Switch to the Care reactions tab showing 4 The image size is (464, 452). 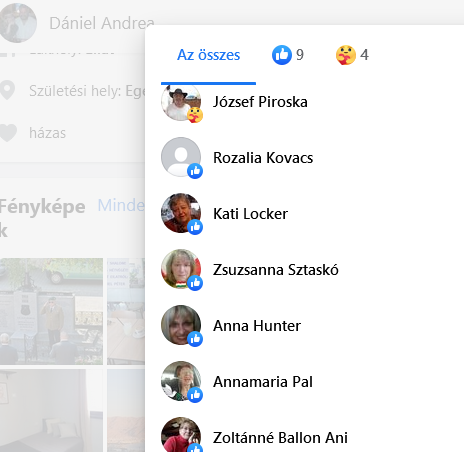[352, 55]
